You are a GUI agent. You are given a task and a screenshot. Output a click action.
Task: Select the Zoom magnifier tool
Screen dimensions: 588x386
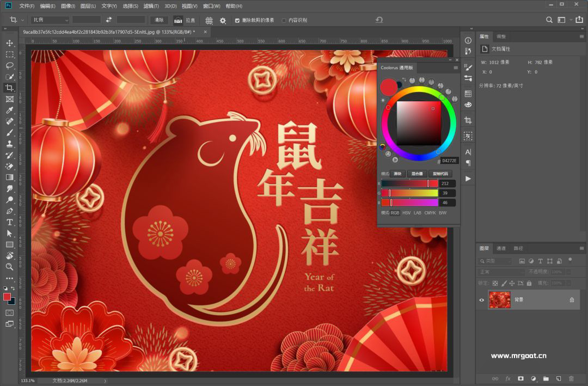tap(9, 267)
